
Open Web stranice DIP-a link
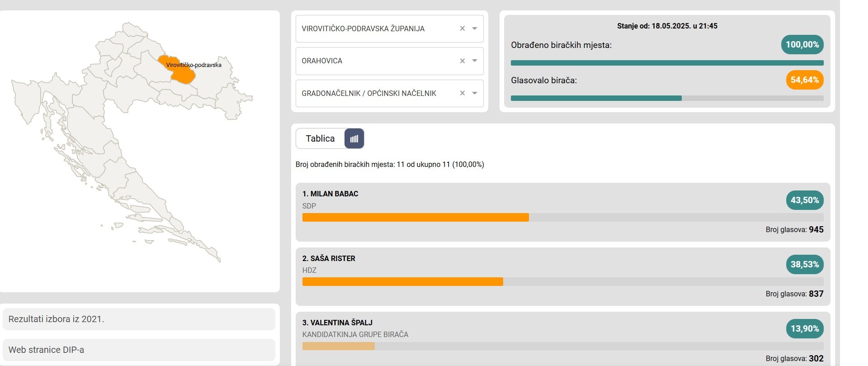[139, 350]
